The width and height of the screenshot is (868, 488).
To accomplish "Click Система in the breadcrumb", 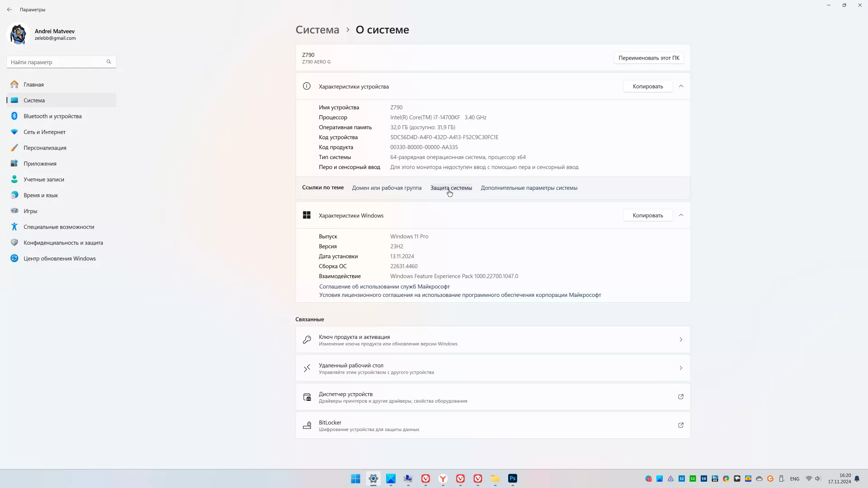I will [317, 30].
